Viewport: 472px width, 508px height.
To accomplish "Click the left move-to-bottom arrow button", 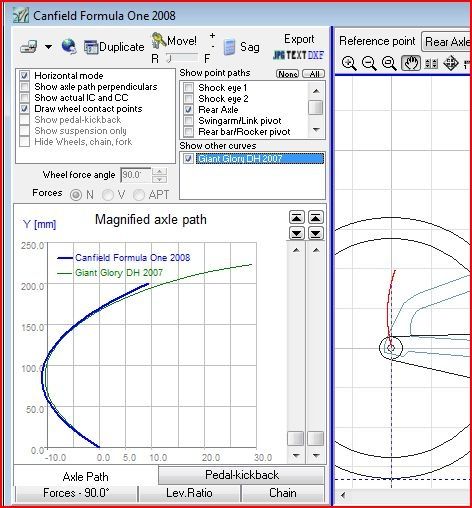I will pos(297,233).
